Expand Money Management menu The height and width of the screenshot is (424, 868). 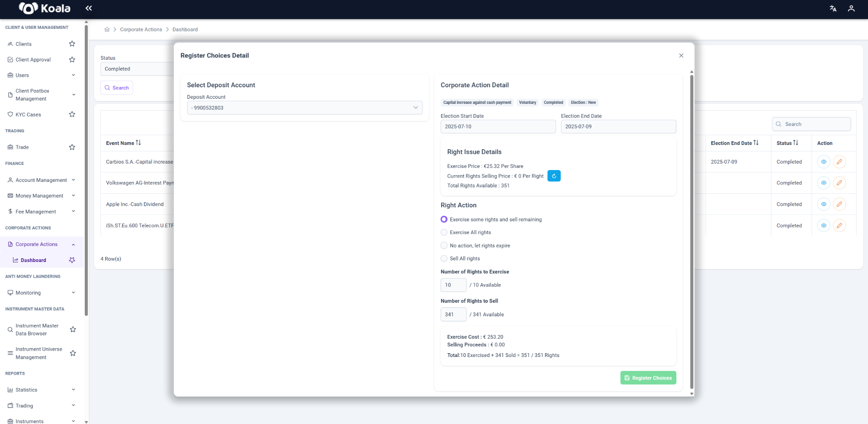(73, 195)
